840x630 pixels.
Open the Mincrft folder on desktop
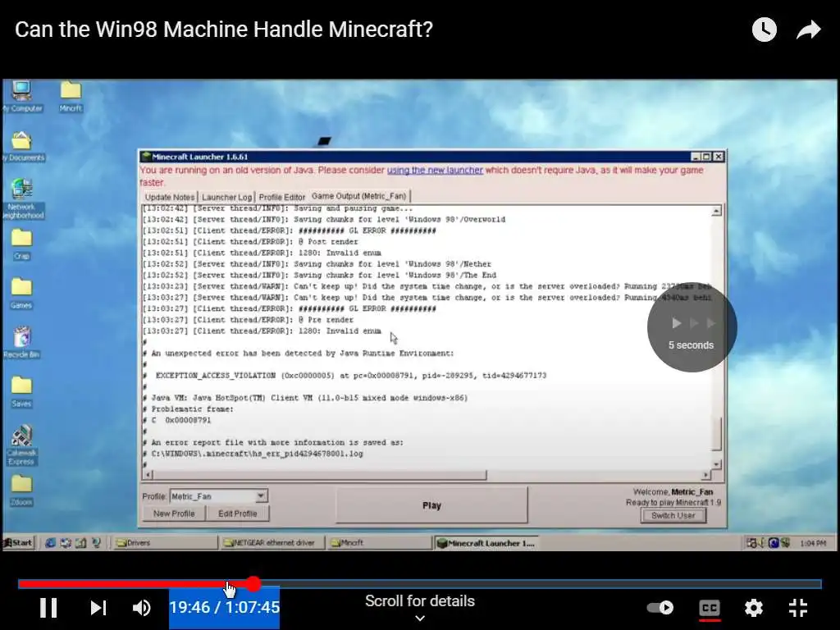[71, 97]
